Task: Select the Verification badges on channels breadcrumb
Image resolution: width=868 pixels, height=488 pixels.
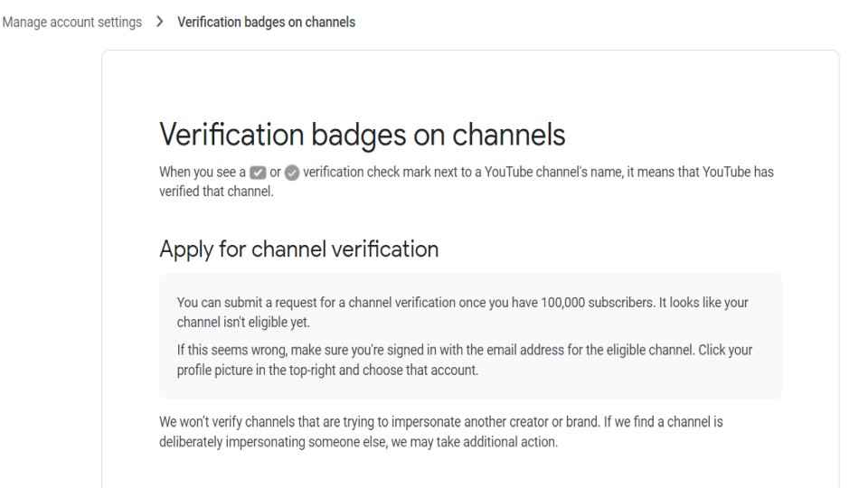Action: [x=266, y=22]
